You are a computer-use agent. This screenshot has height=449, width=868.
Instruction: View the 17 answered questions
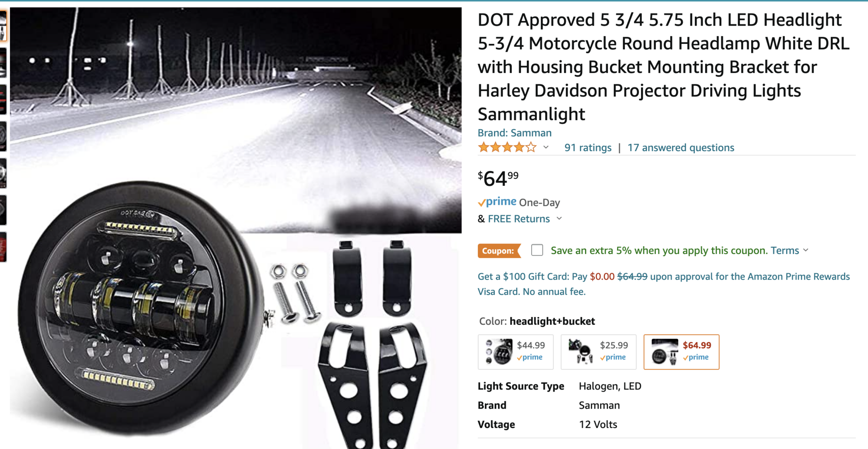(681, 148)
